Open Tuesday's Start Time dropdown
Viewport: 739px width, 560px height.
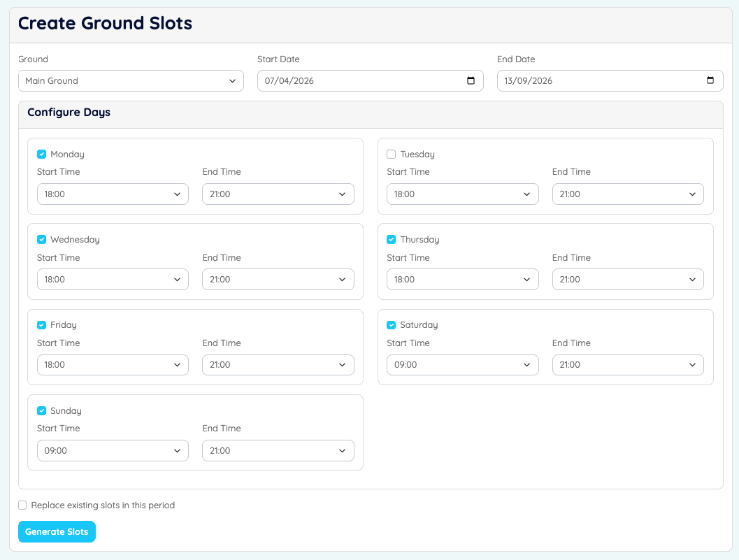pos(462,194)
